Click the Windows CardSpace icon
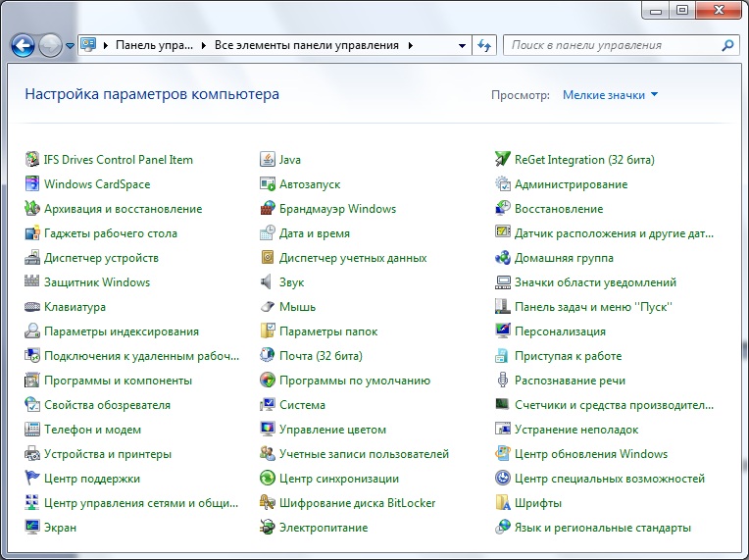The width and height of the screenshot is (749, 560). 32,184
